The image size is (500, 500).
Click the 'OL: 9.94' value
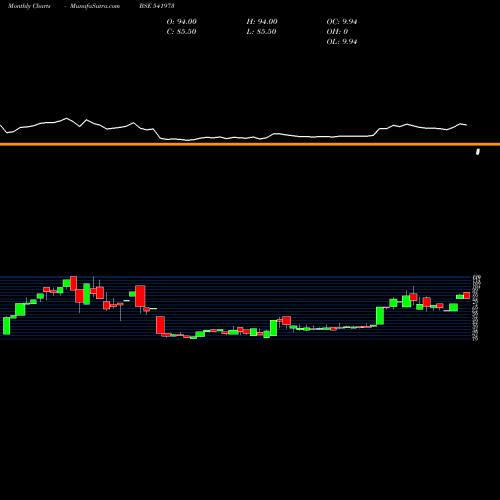[342, 42]
